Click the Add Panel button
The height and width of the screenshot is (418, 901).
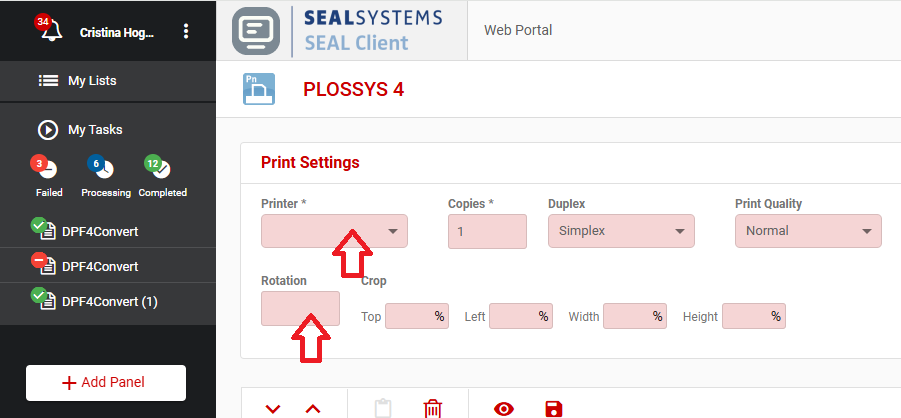[x=106, y=383]
